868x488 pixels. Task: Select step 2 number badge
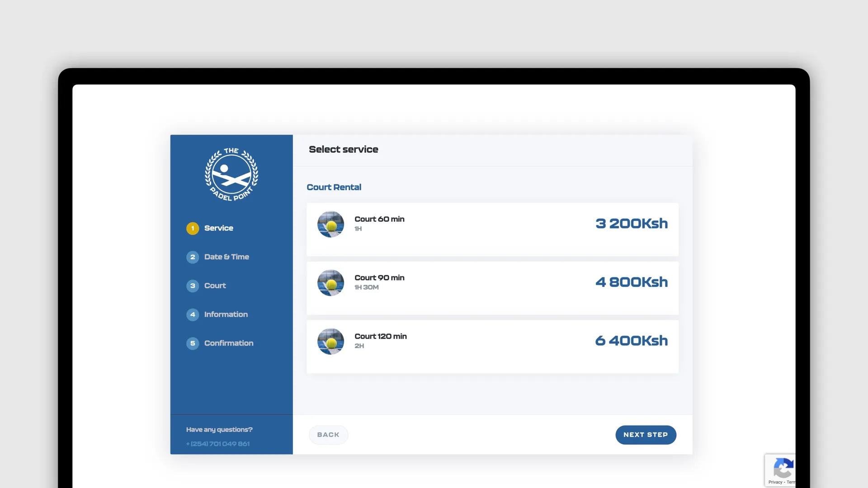[193, 257]
